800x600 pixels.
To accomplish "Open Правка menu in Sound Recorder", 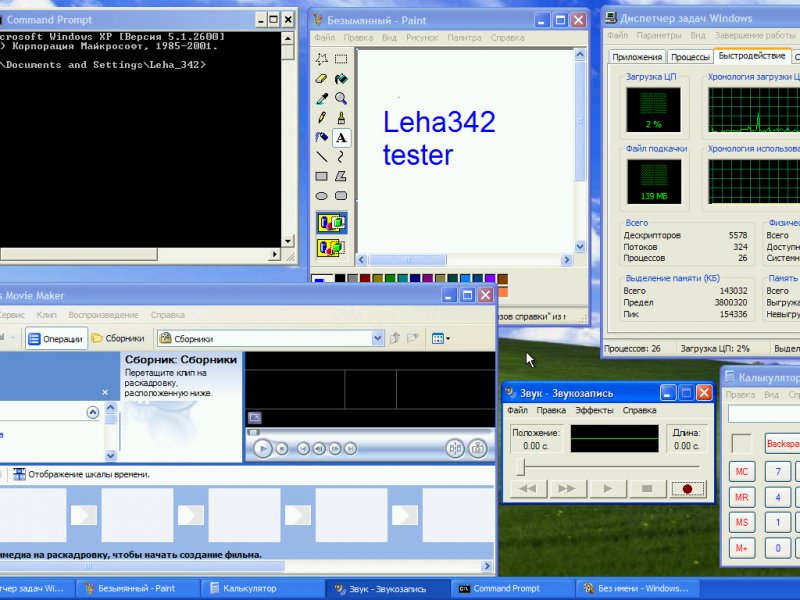I will pos(551,410).
